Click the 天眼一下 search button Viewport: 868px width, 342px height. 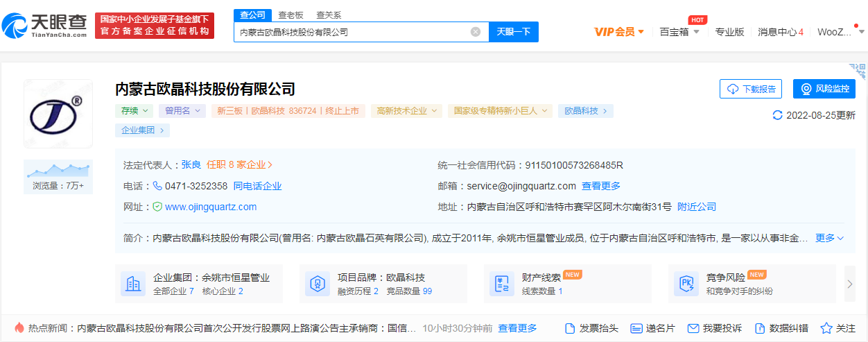click(x=514, y=32)
